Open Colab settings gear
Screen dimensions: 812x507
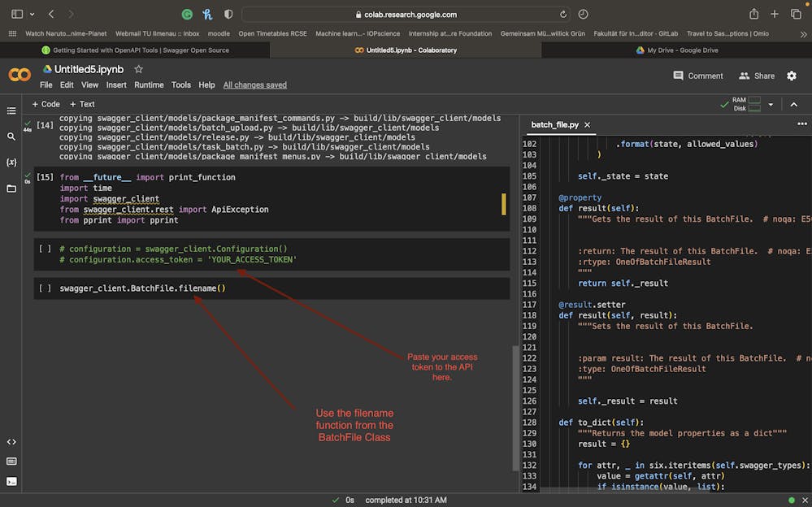pos(792,76)
